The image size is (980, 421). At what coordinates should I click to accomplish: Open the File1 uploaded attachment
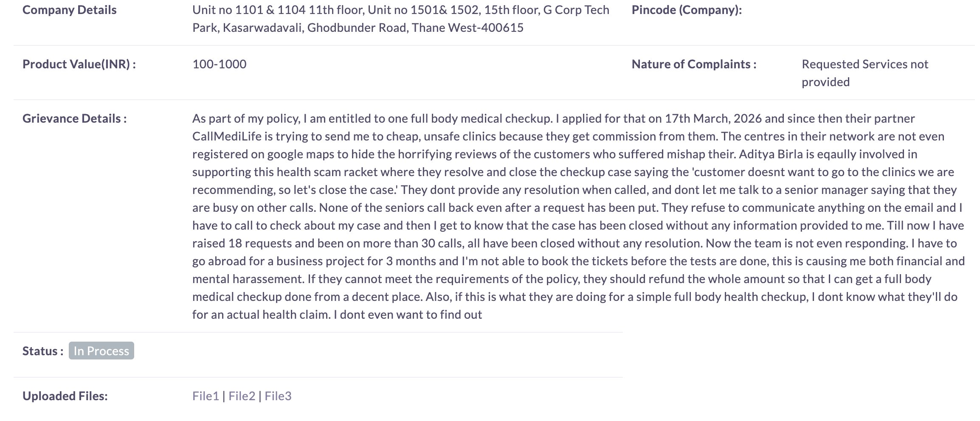pyautogui.click(x=206, y=396)
